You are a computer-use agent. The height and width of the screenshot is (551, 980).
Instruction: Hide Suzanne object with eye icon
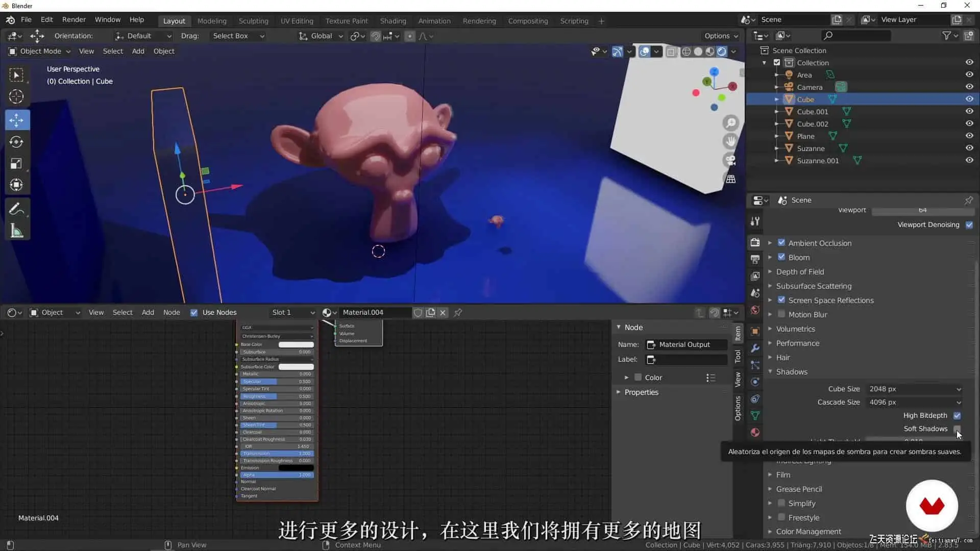coord(969,148)
